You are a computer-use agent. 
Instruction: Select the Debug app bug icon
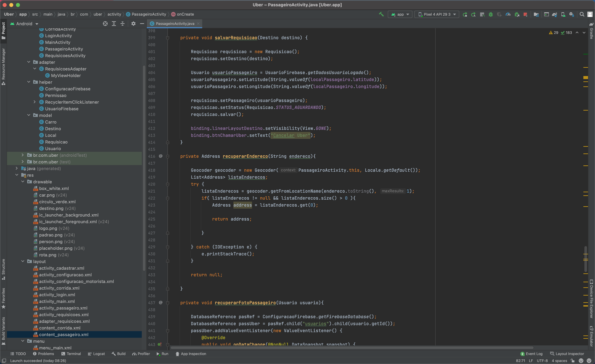(x=491, y=14)
